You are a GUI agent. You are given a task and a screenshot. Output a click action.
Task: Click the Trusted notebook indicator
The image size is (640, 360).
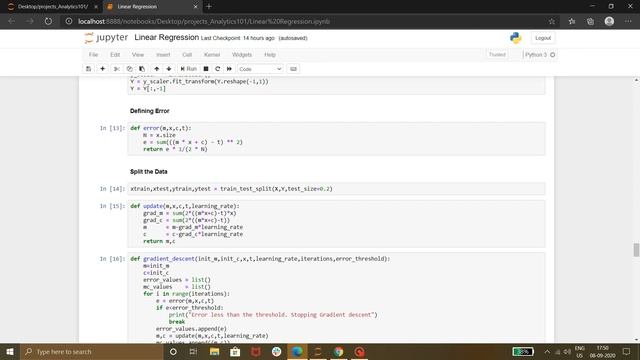point(497,54)
